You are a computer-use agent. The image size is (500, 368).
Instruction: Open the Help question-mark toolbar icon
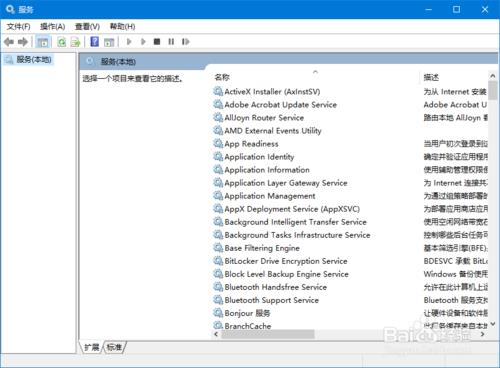(95, 42)
